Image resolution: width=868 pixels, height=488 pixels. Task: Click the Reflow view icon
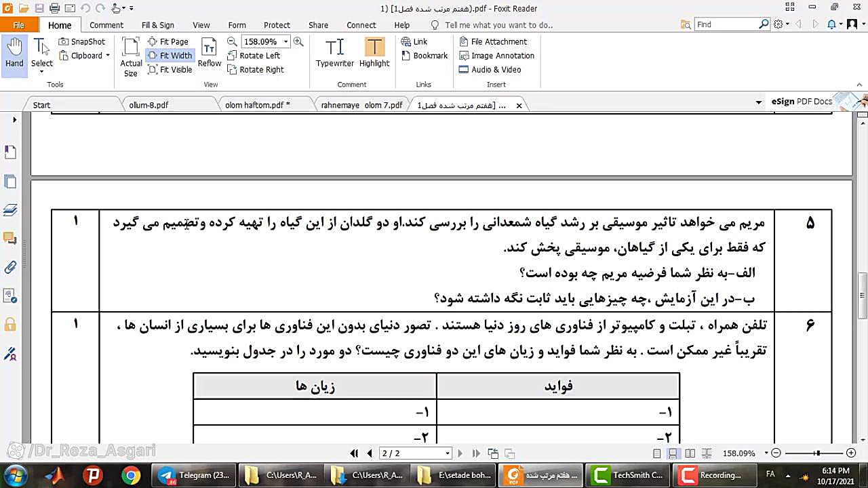click(210, 54)
